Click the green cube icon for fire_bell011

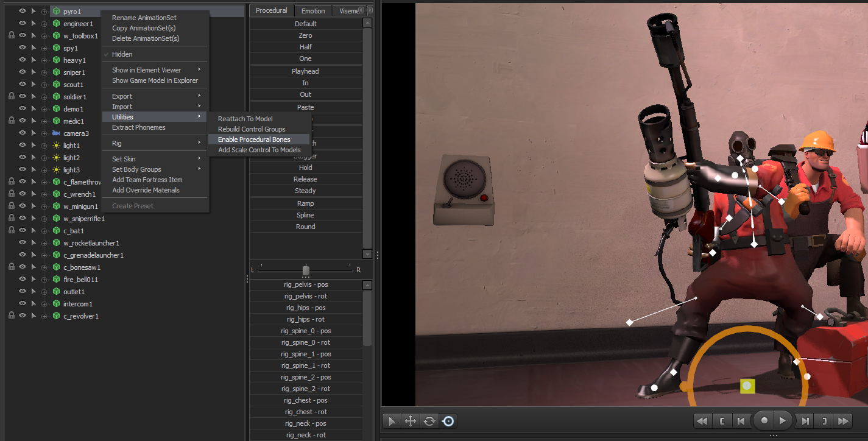click(56, 280)
